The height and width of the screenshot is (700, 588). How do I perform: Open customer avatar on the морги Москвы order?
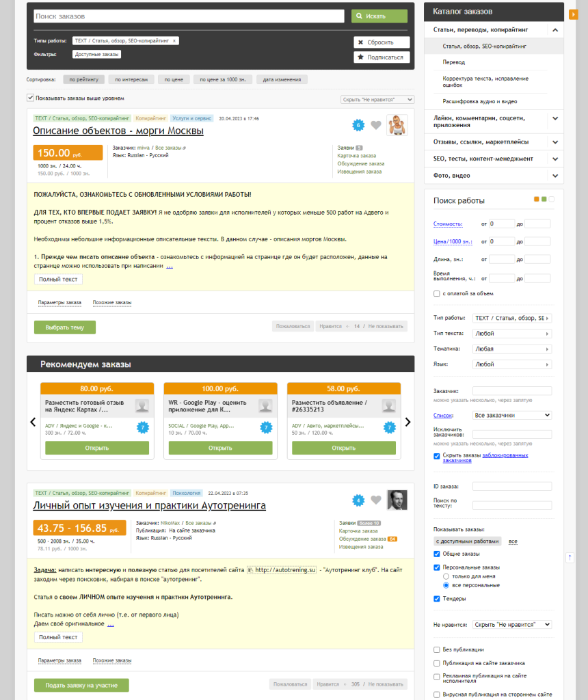(x=397, y=125)
